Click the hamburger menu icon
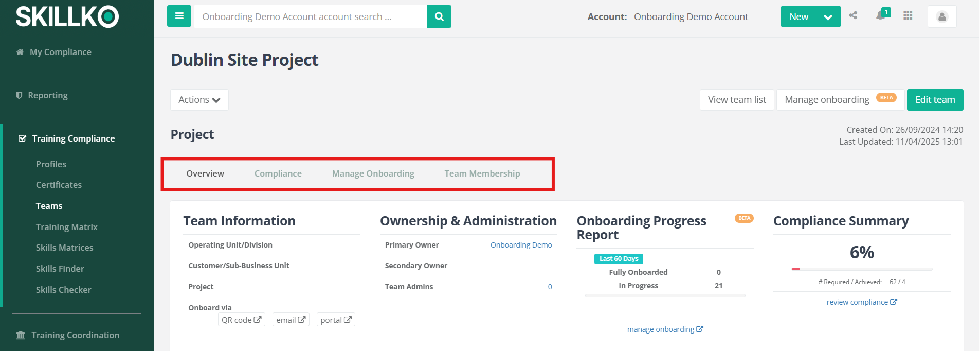980x351 pixels. (x=179, y=16)
